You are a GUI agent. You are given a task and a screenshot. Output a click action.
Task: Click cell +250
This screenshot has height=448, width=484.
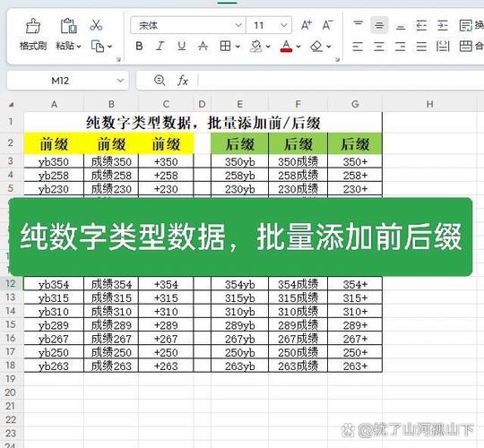click(166, 352)
